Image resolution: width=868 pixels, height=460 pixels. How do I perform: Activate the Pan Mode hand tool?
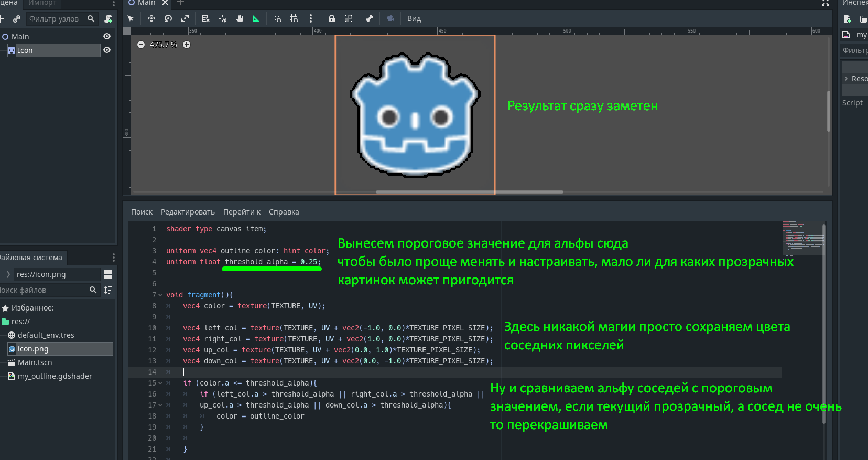pos(240,18)
